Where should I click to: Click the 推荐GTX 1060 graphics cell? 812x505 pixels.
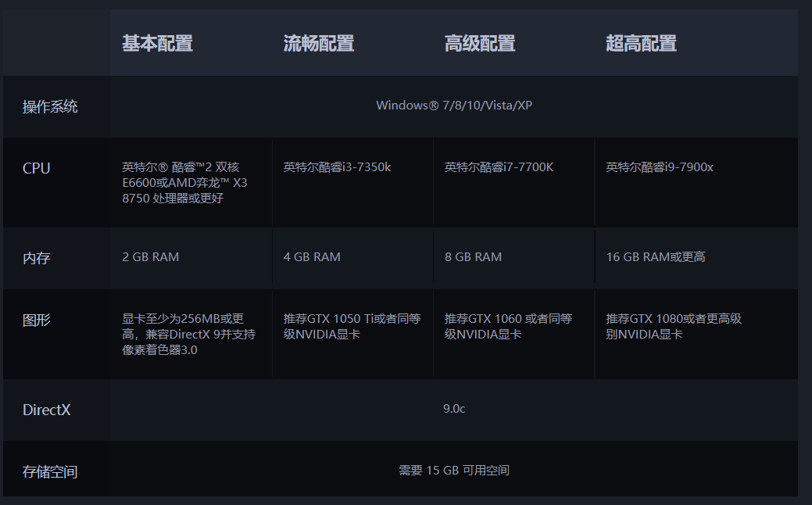tap(508, 326)
